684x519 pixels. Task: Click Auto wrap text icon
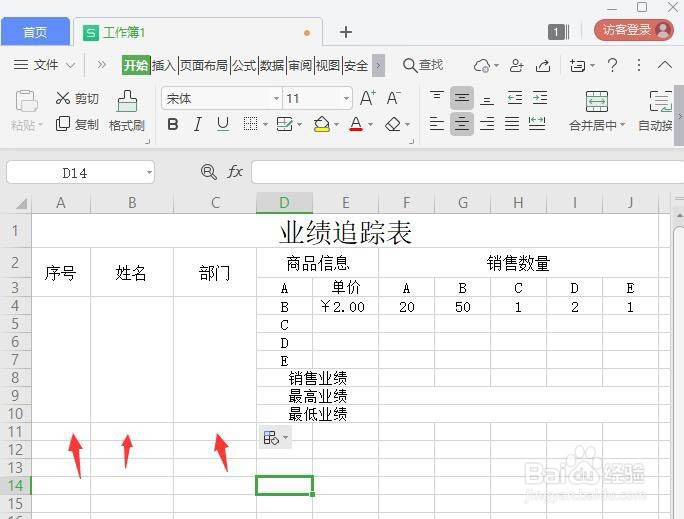660,101
